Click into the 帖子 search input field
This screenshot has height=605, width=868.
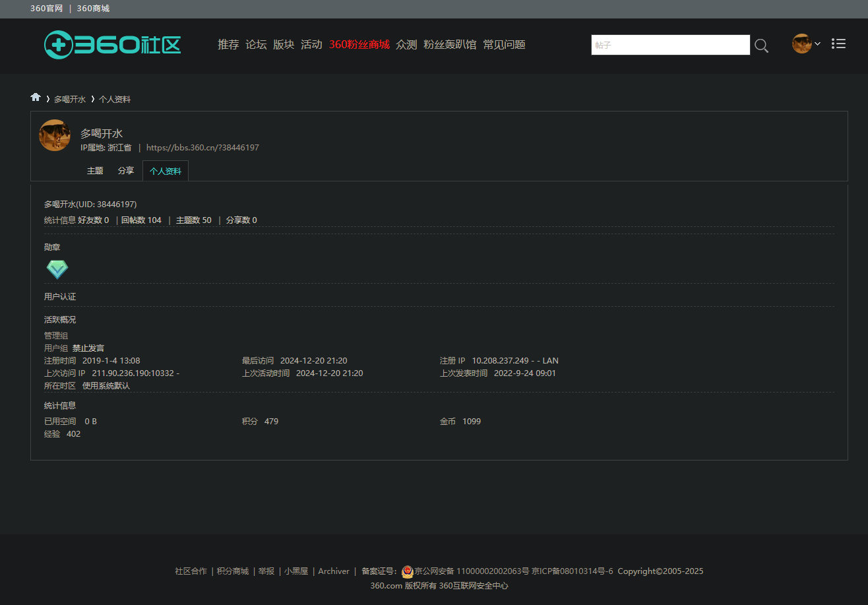pyautogui.click(x=670, y=45)
